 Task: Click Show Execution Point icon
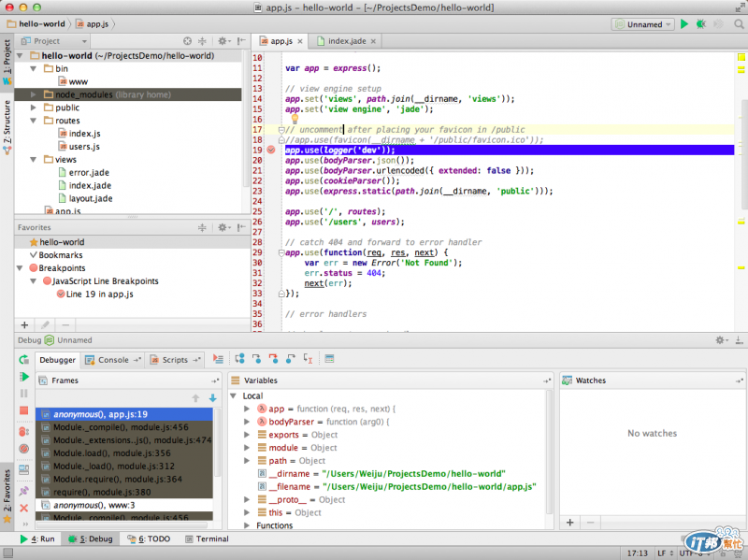tap(219, 359)
